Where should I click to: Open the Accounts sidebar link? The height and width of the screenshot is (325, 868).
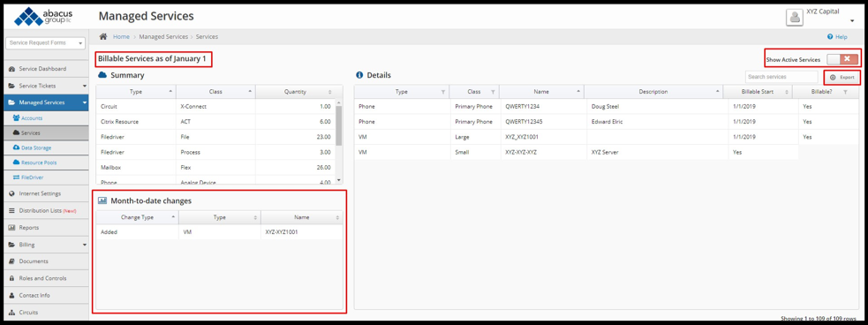(x=32, y=118)
